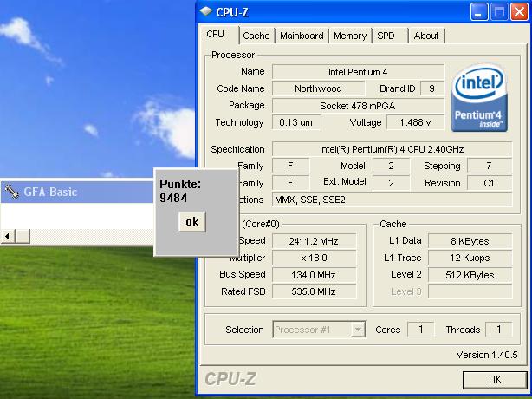Open the About tab
This screenshot has width=532, height=399.
426,36
